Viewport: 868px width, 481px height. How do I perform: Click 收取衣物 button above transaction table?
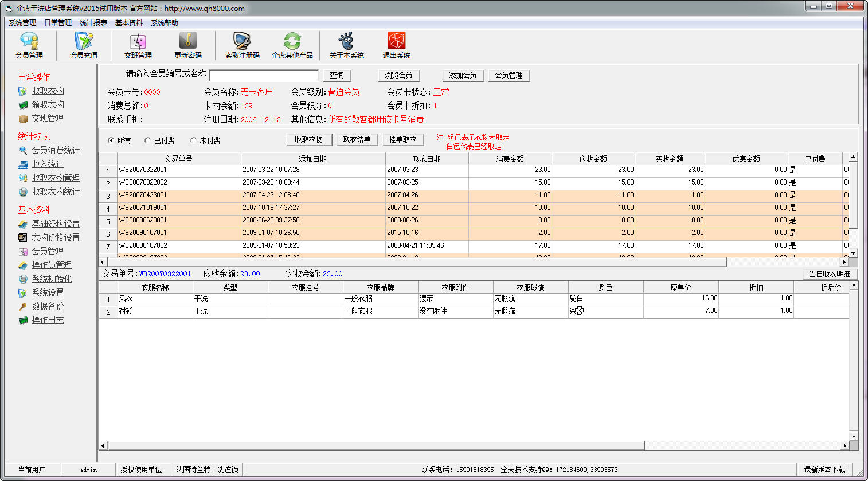point(309,139)
